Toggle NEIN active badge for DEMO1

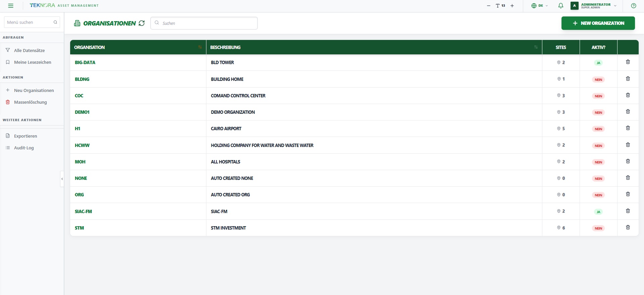point(598,112)
